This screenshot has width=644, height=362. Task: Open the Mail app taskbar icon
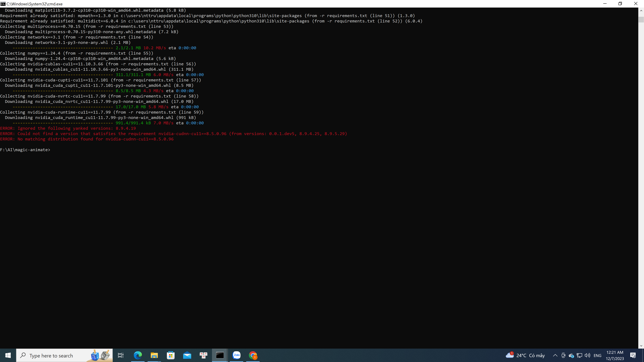[187, 355]
